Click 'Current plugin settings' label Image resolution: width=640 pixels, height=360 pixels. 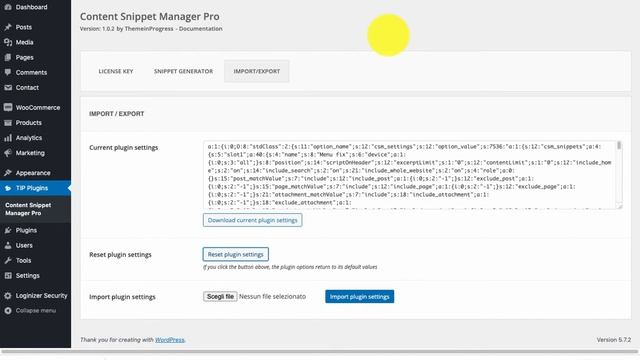tap(124, 148)
